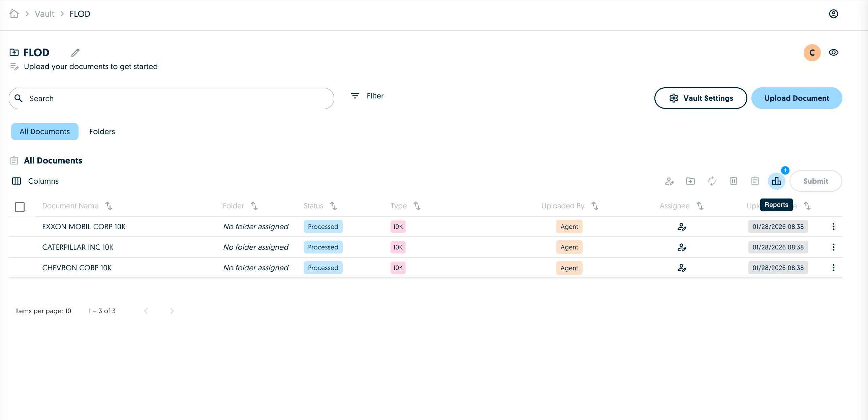The width and height of the screenshot is (868, 420).
Task: Open EXXON MOBIL CORP 10K document
Action: pyautogui.click(x=84, y=227)
